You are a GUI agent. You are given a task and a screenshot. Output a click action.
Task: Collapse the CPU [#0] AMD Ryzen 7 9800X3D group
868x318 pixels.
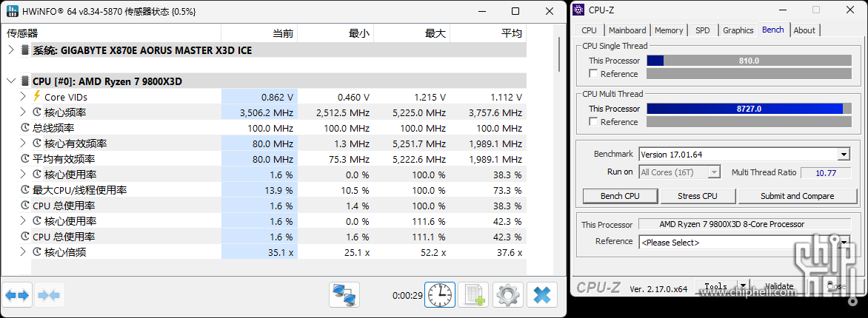(x=11, y=81)
